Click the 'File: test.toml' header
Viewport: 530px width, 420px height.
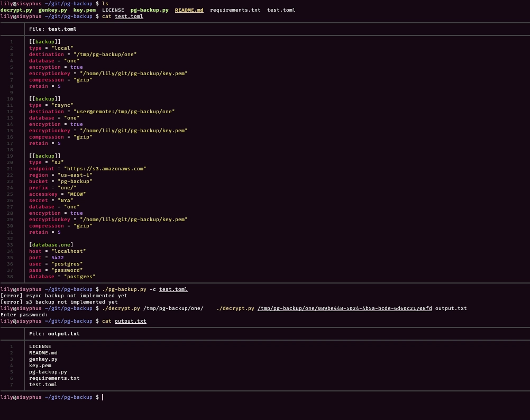click(x=53, y=29)
